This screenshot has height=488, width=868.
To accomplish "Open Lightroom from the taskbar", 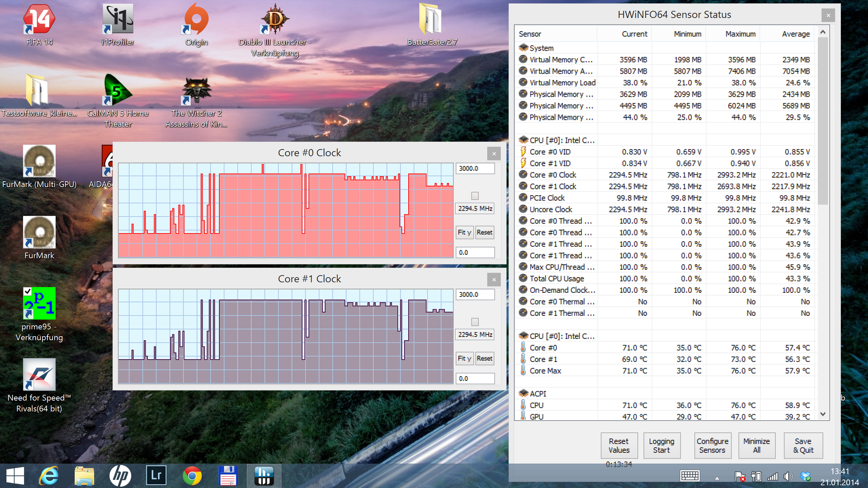I will [156, 475].
